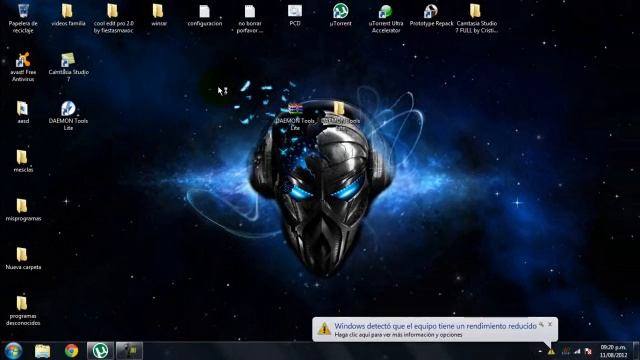This screenshot has height=360, width=640.
Task: Open the PCD desktop shortcut
Action: click(295, 16)
